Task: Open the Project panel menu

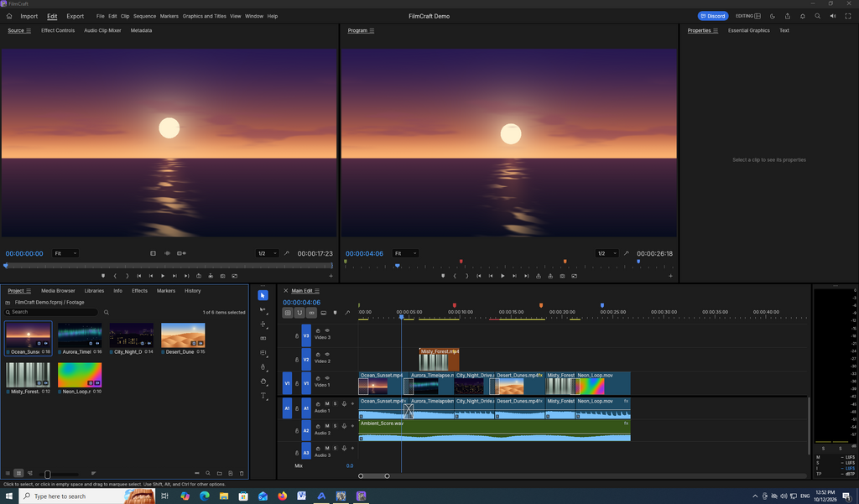Action: coord(29,291)
